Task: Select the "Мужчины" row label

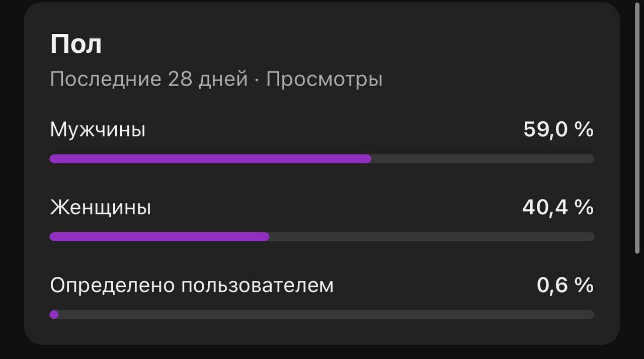Action: click(98, 130)
